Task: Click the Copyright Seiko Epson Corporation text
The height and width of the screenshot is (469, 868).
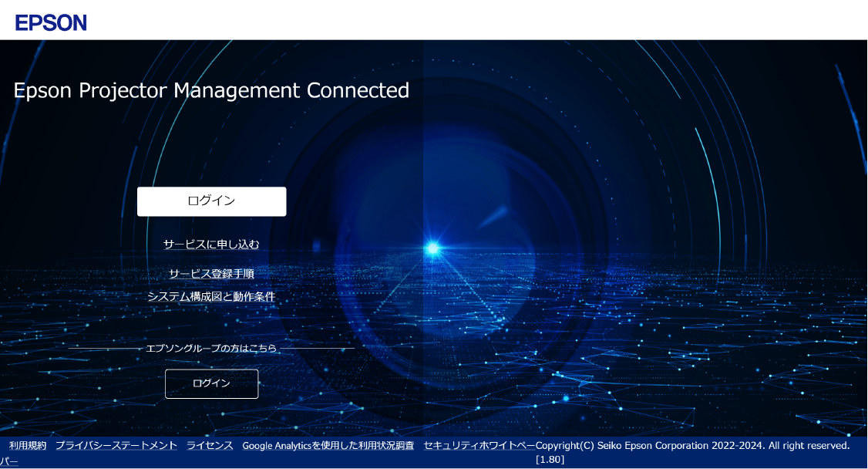Action: pos(692,445)
